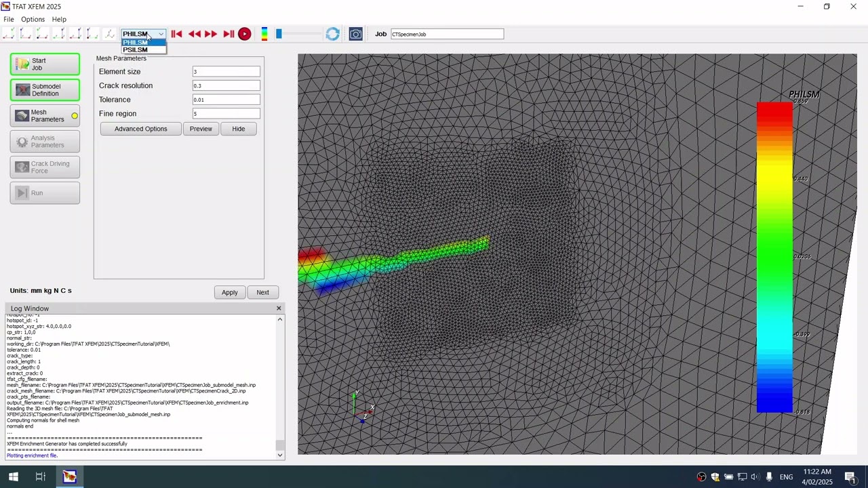This screenshot has height=488, width=868.
Task: Open the Windows Start menu
Action: coord(13,476)
